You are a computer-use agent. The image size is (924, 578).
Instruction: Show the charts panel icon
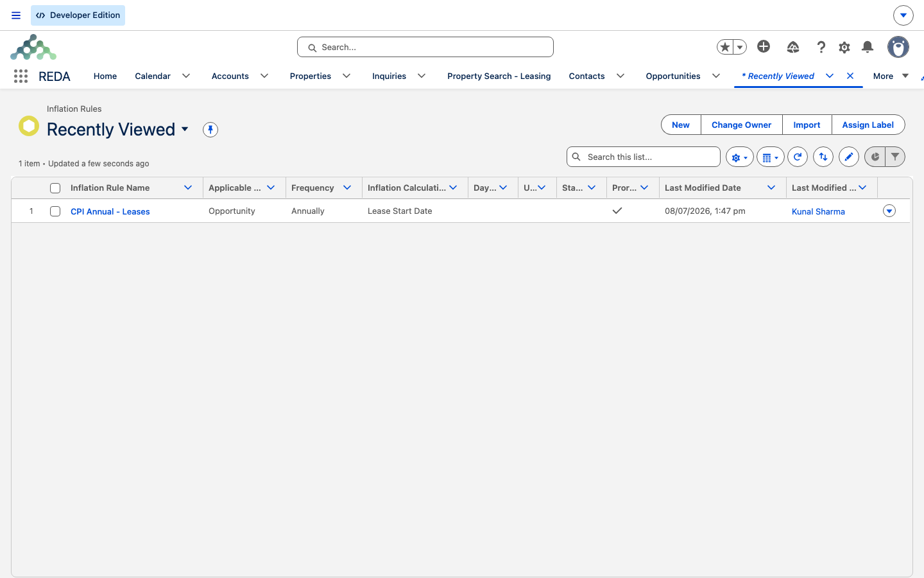click(x=875, y=157)
